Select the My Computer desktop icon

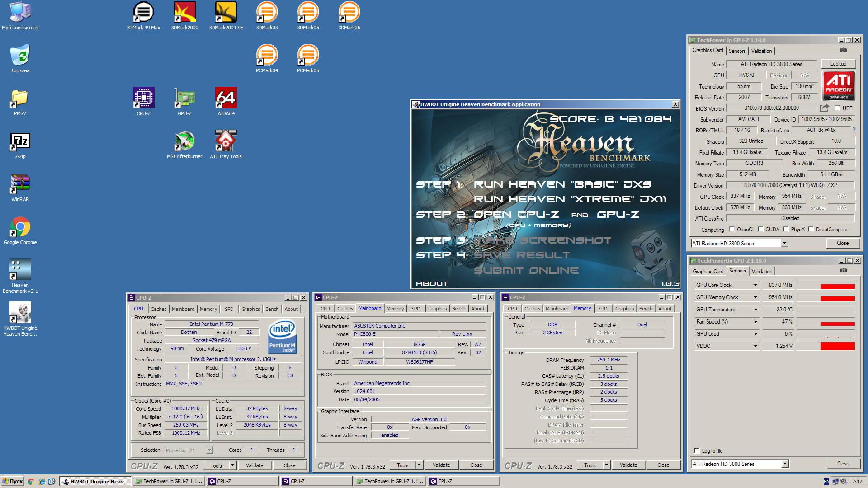point(20,16)
